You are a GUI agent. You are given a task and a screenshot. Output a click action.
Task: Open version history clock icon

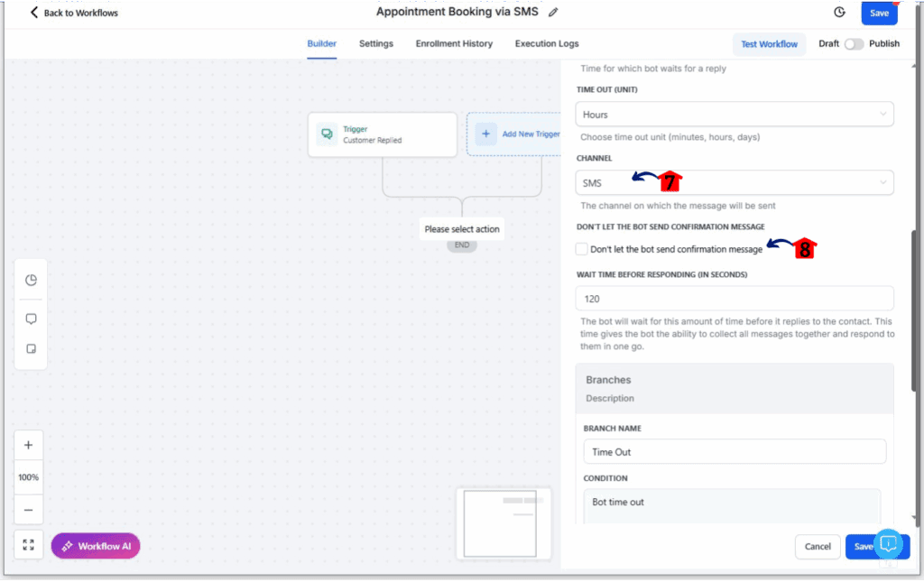840,13
